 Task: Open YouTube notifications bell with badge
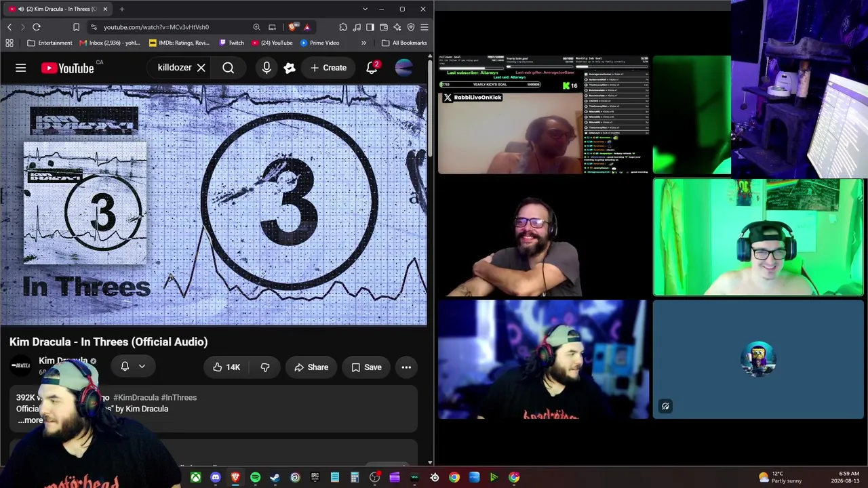click(x=372, y=68)
